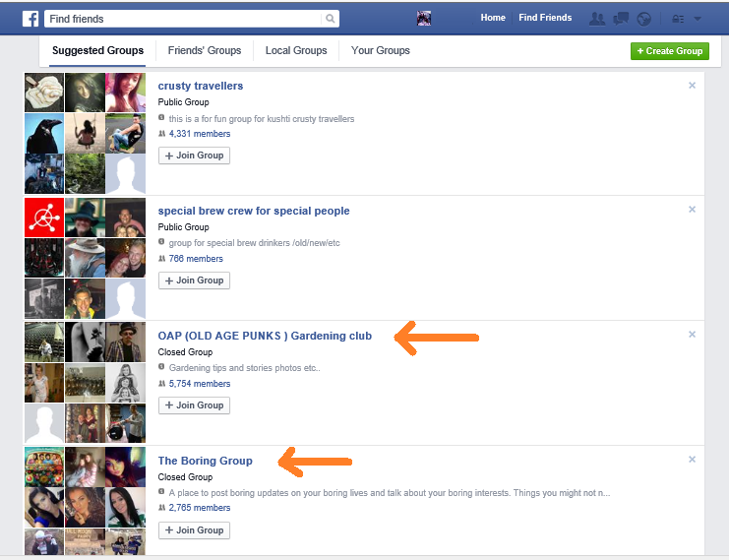Viewport: 729px width, 560px height.
Task: Open OAP (OLD AGE PUNKS) Gardening club
Action: click(265, 336)
